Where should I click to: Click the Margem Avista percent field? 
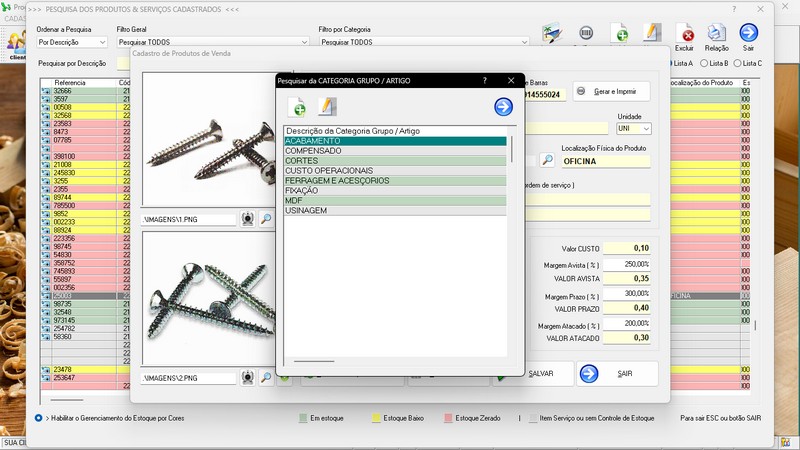click(x=627, y=264)
